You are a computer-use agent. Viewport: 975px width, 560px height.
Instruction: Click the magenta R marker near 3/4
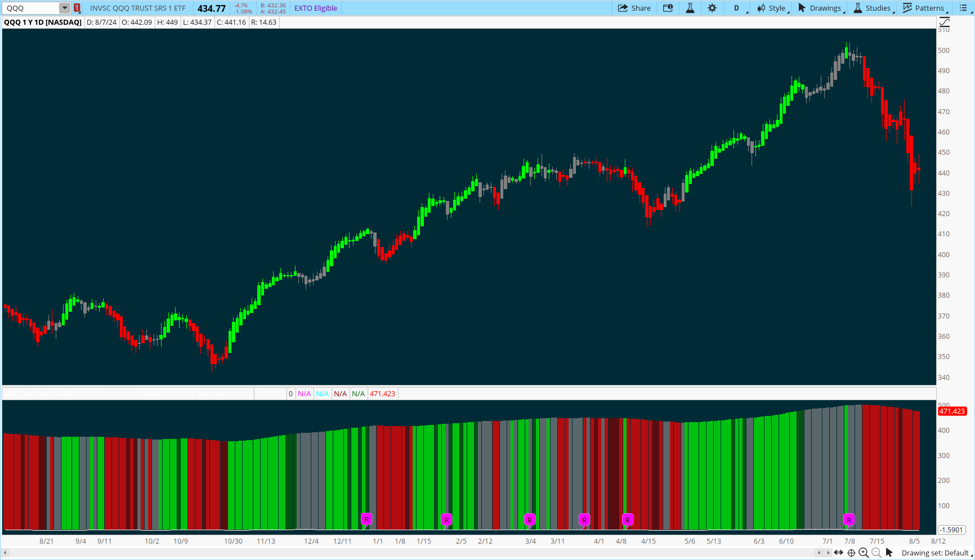pos(530,519)
